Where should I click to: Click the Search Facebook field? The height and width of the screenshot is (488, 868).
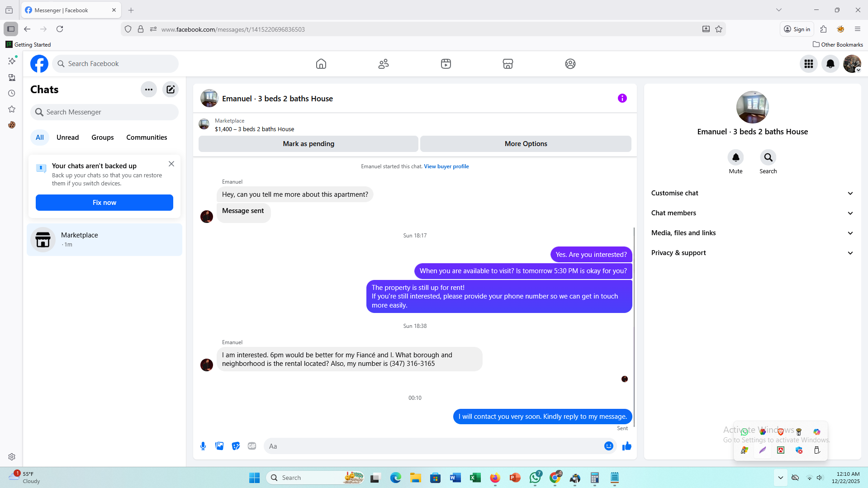[x=116, y=64]
